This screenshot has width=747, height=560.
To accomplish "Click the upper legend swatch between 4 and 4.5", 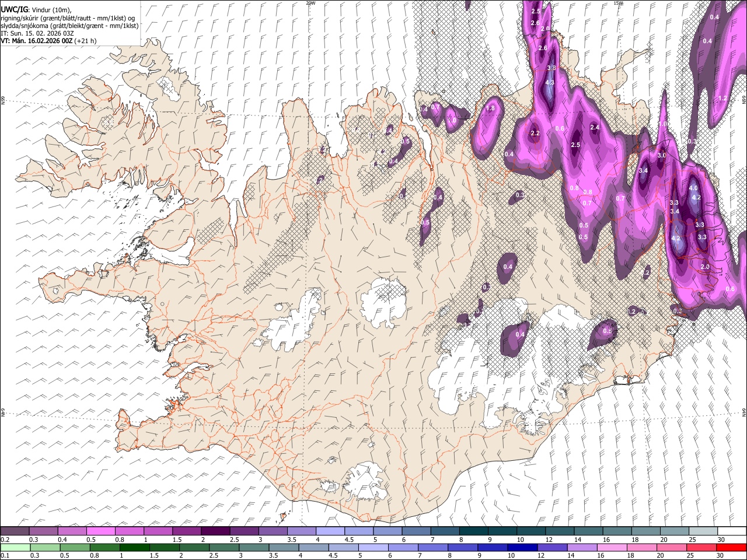I will tap(331, 531).
